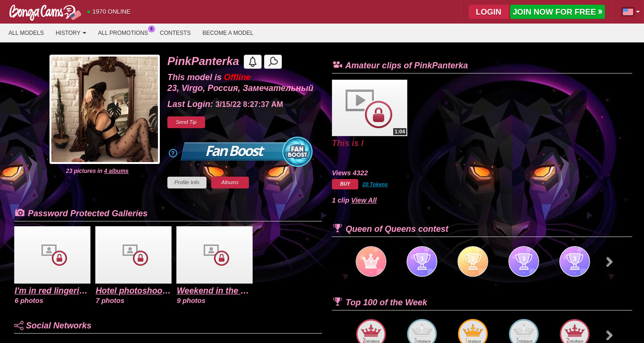
Task: Click the 1970 ONLINE counter
Action: click(109, 12)
